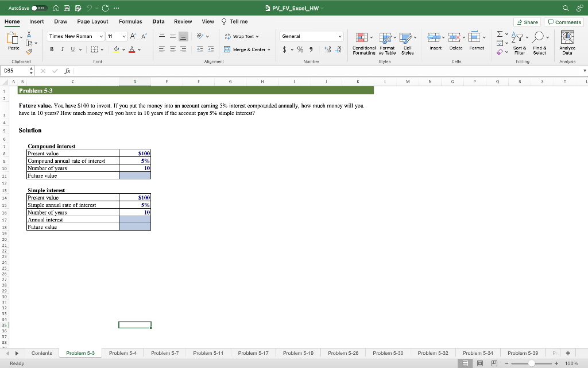Toggle Bold formatting
The height and width of the screenshot is (368, 588).
pyautogui.click(x=52, y=49)
